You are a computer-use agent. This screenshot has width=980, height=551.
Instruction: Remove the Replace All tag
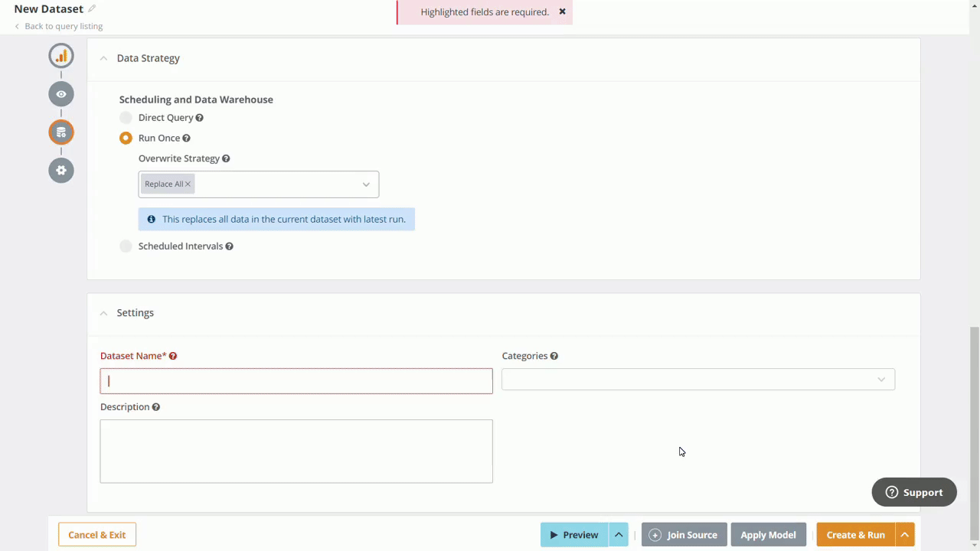tap(188, 184)
